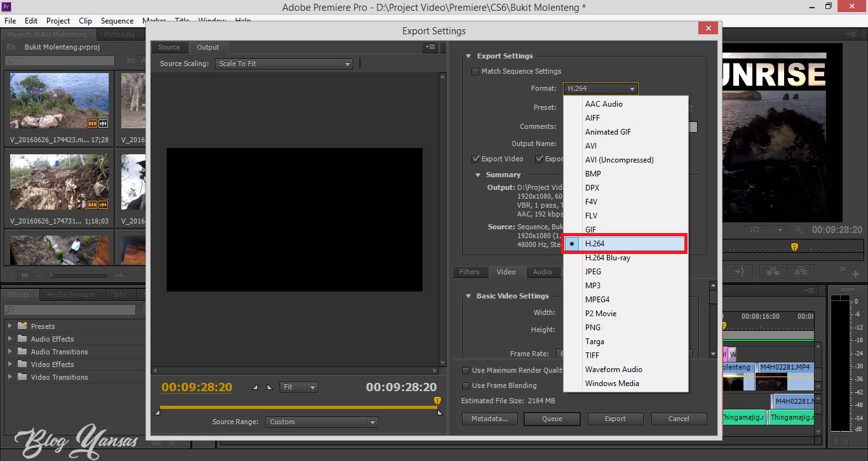This screenshot has height=461, width=868.
Task: Click audio usage badge on V_20160626_174731 thumbnail
Action: [x=103, y=204]
